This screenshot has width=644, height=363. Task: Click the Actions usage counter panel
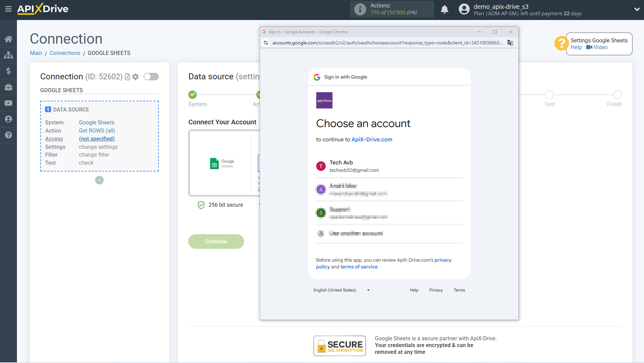tap(392, 9)
